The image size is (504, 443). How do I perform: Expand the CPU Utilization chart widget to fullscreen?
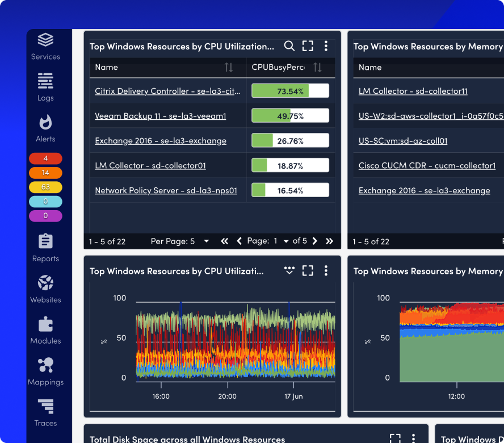(308, 270)
